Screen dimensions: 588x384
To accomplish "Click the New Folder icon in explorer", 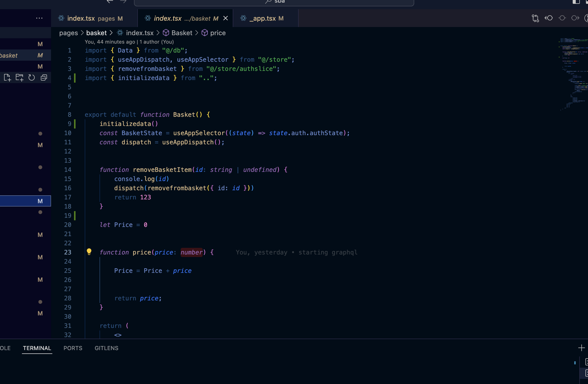I will pyautogui.click(x=19, y=78).
